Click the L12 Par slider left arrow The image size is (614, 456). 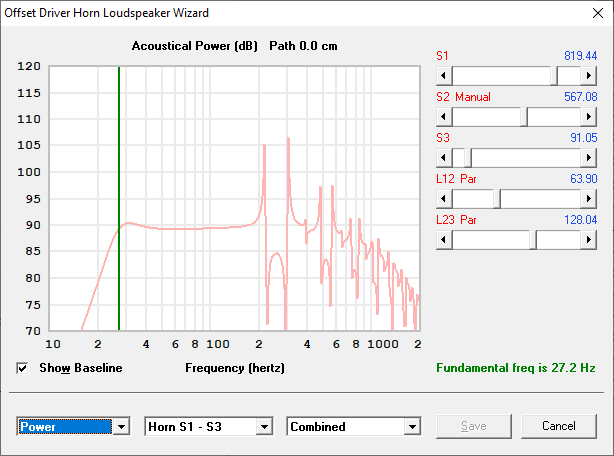pos(444,199)
